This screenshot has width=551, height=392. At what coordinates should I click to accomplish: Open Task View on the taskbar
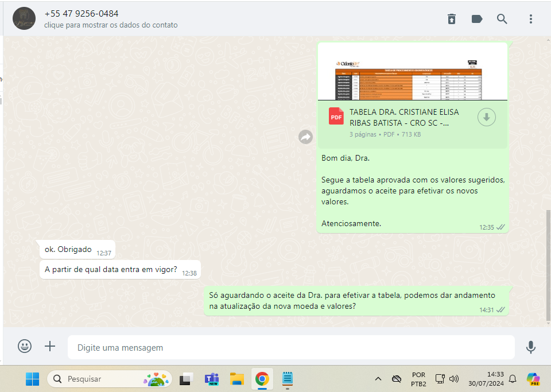186,379
